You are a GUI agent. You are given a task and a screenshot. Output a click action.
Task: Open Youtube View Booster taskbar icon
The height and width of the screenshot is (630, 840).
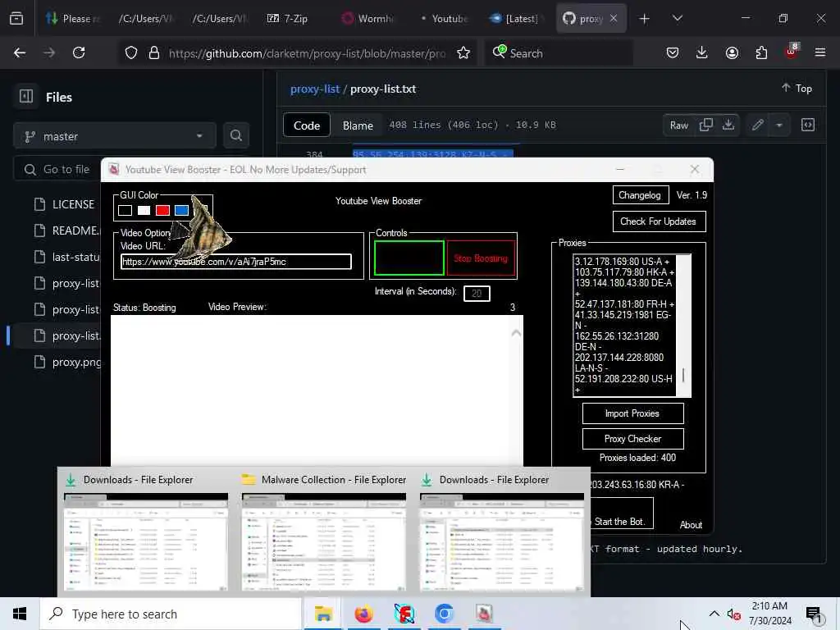pos(484,614)
